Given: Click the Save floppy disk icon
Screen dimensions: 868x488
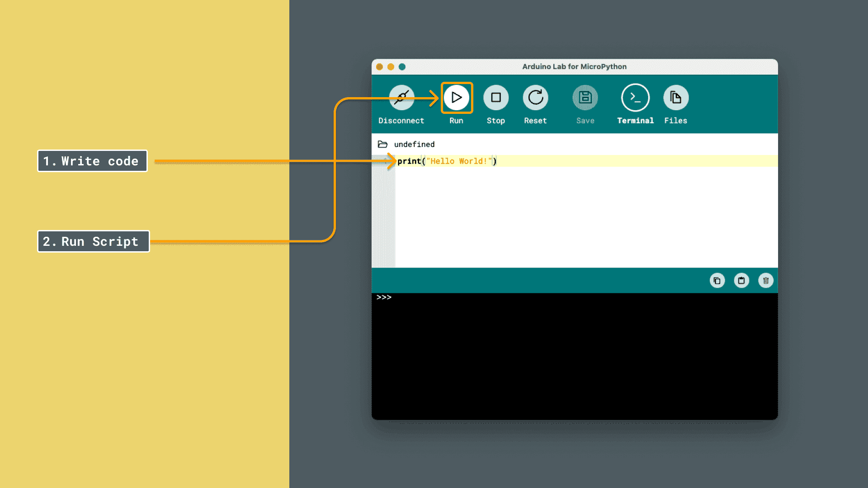Looking at the screenshot, I should [585, 98].
